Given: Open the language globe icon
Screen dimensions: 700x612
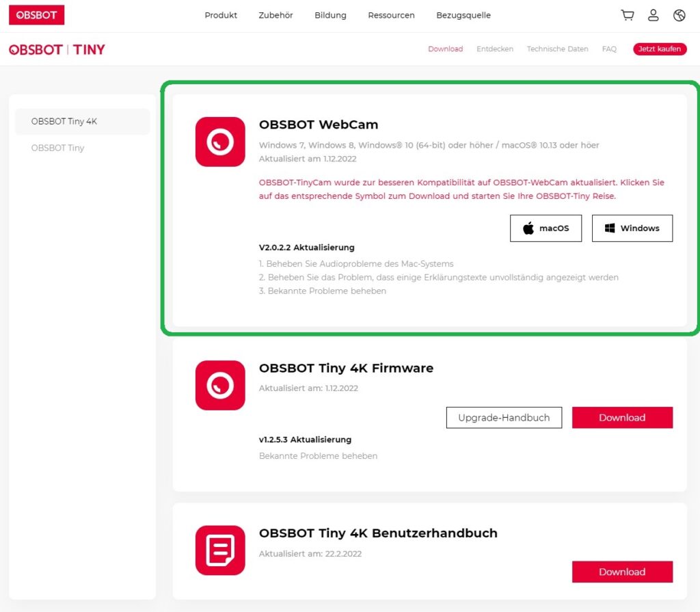Looking at the screenshot, I should pyautogui.click(x=679, y=15).
